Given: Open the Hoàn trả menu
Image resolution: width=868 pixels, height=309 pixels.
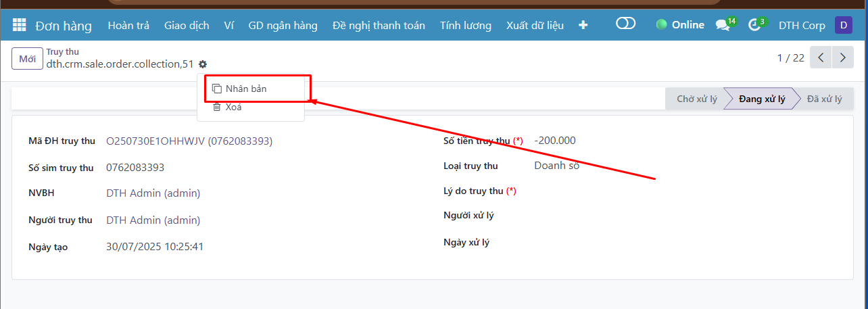Looking at the screenshot, I should coord(128,25).
